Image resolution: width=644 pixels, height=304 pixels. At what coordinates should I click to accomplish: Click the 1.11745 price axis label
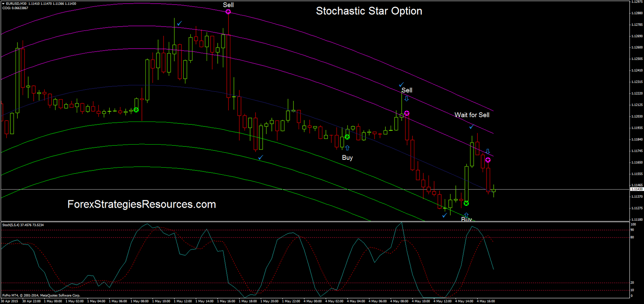coord(637,151)
